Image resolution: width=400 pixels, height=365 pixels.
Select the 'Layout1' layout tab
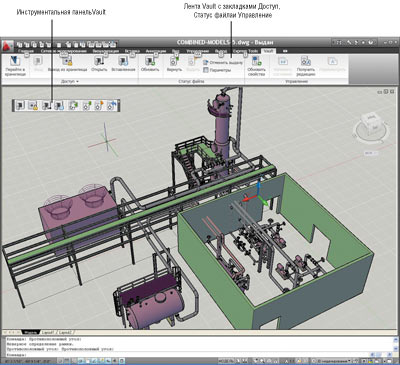(48, 332)
